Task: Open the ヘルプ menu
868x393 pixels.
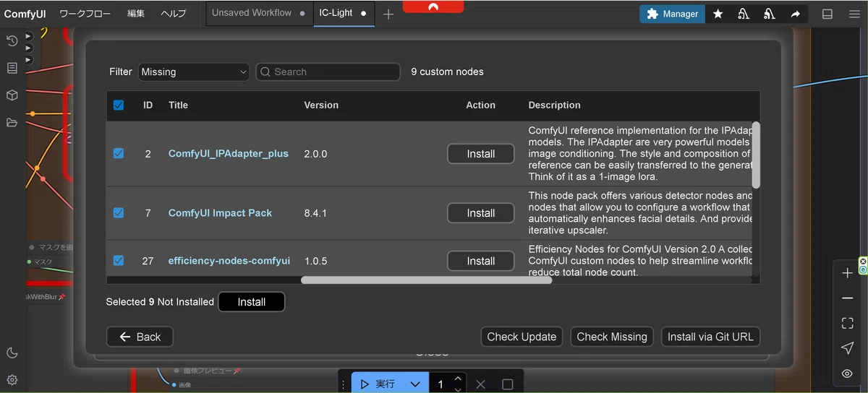Action: click(173, 14)
